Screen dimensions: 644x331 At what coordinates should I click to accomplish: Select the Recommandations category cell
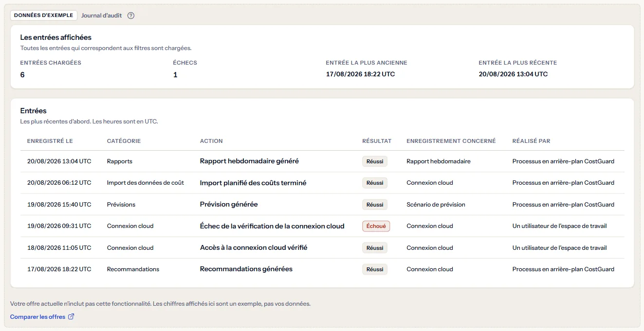[x=133, y=269]
